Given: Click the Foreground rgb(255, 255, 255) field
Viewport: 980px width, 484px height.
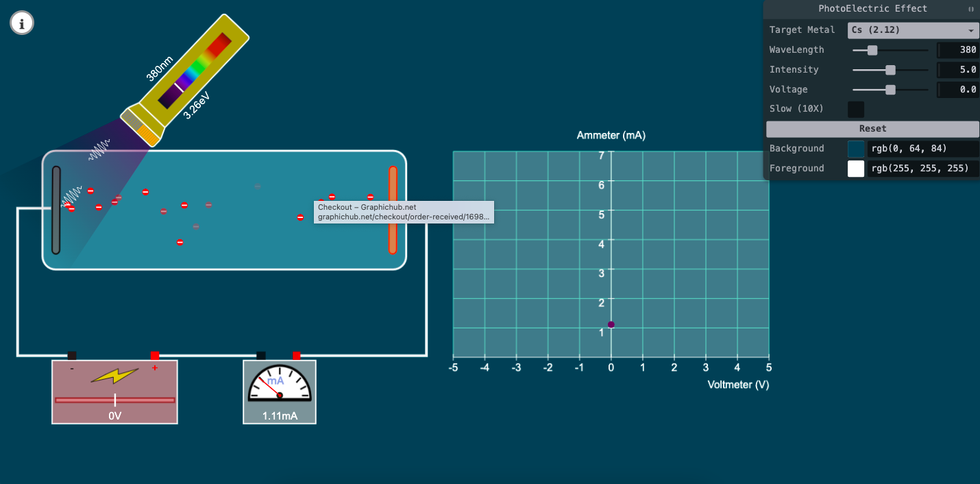Looking at the screenshot, I should pos(923,169).
